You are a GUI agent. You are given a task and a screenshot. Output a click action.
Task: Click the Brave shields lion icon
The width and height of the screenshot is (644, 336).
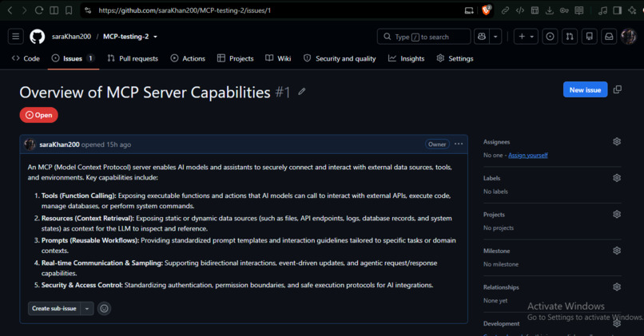pyautogui.click(x=487, y=10)
